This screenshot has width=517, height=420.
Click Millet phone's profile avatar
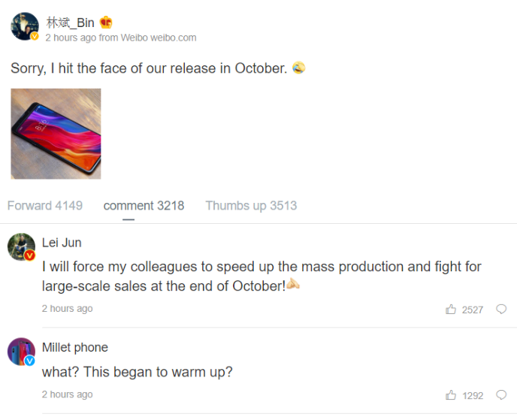pos(21,351)
